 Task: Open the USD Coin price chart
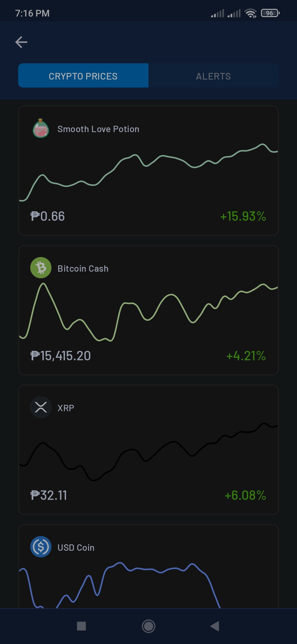point(148,585)
